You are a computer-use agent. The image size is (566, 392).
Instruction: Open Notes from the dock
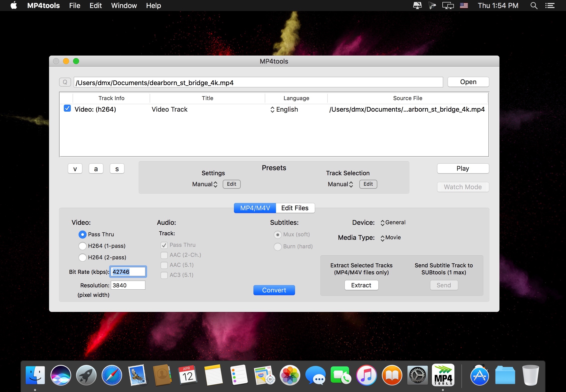pos(213,375)
